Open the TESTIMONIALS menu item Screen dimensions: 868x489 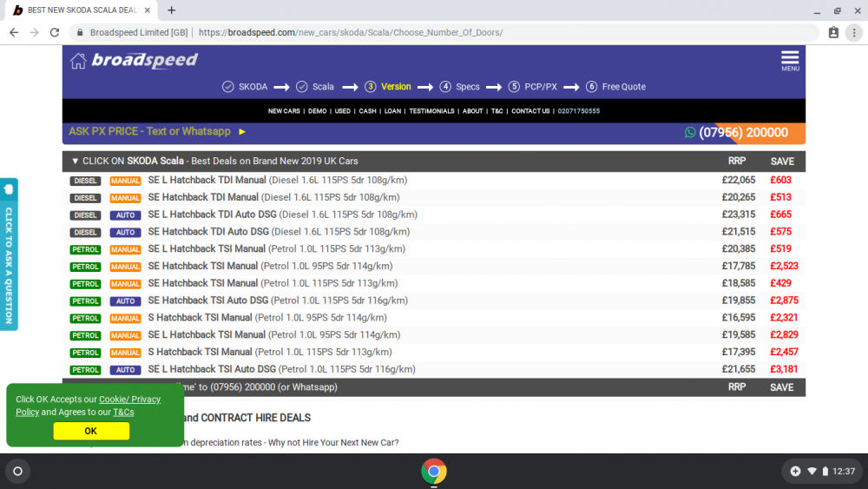point(431,111)
